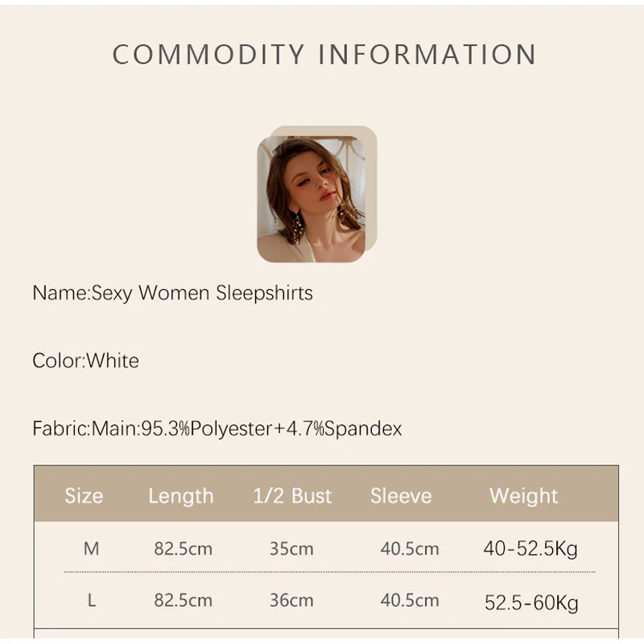Image resolution: width=644 pixels, height=644 pixels.
Task: Click the Sleeve column header
Action: (401, 496)
